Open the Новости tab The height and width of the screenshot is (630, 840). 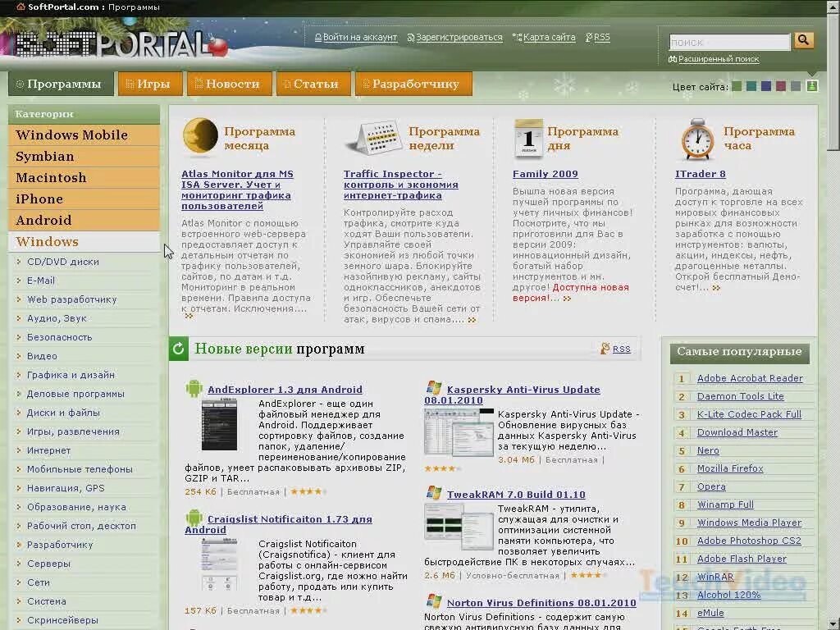tap(230, 84)
